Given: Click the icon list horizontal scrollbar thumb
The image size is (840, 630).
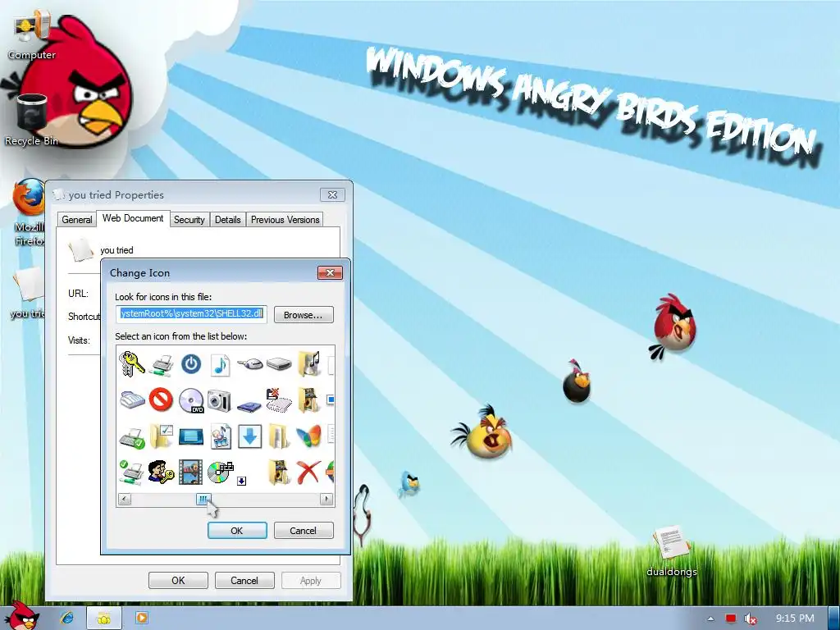Looking at the screenshot, I should (x=203, y=500).
